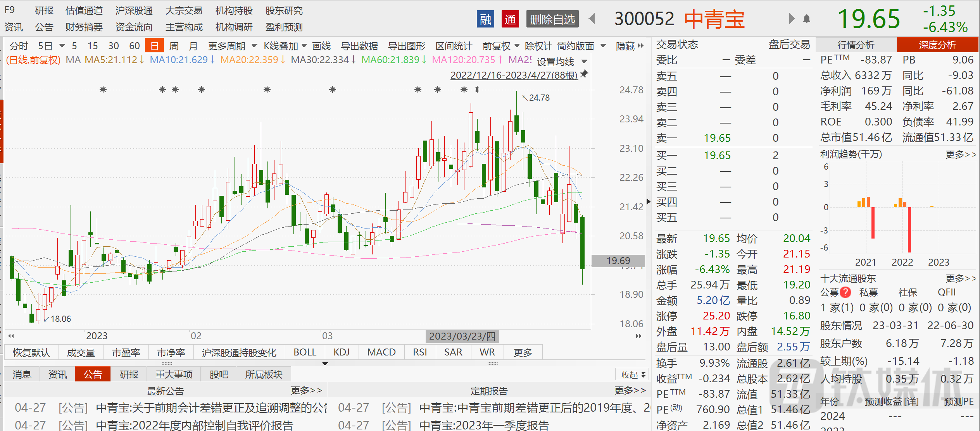Open 更多 link beside 利润趋势
Image resolution: width=980 pixels, height=431 pixels.
click(960, 155)
